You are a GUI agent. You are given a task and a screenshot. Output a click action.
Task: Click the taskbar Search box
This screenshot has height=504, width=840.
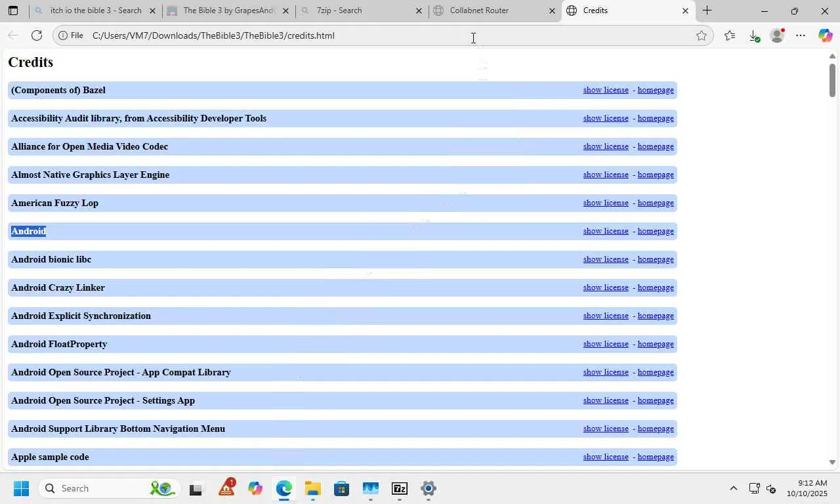(108, 488)
